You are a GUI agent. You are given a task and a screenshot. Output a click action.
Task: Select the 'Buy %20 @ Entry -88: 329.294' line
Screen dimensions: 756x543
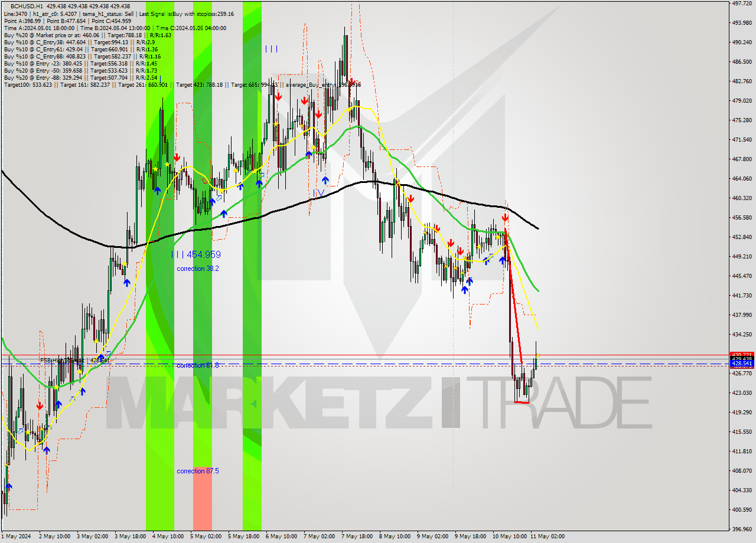(x=80, y=77)
